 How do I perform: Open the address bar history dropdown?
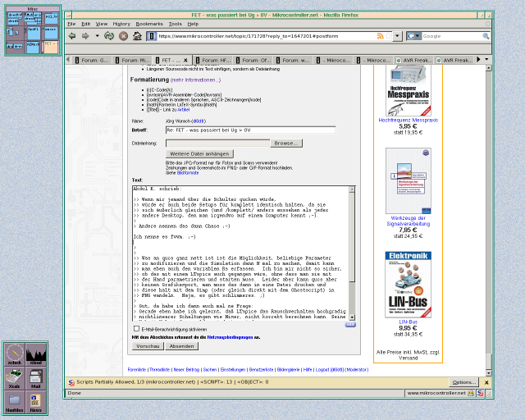[397, 36]
